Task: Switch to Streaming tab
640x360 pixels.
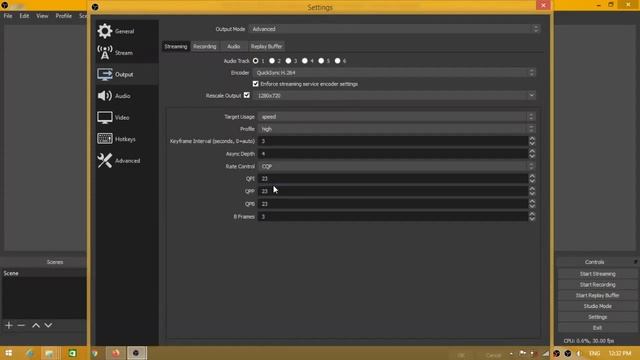Action: point(176,47)
